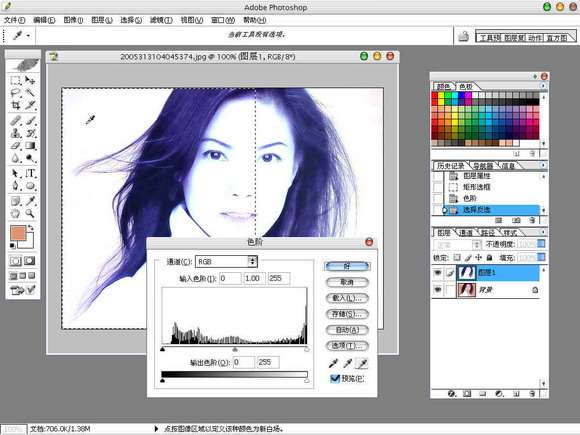Viewport: 580px width, 435px height.
Task: Click the orange foreground color swatch
Action: click(18, 233)
